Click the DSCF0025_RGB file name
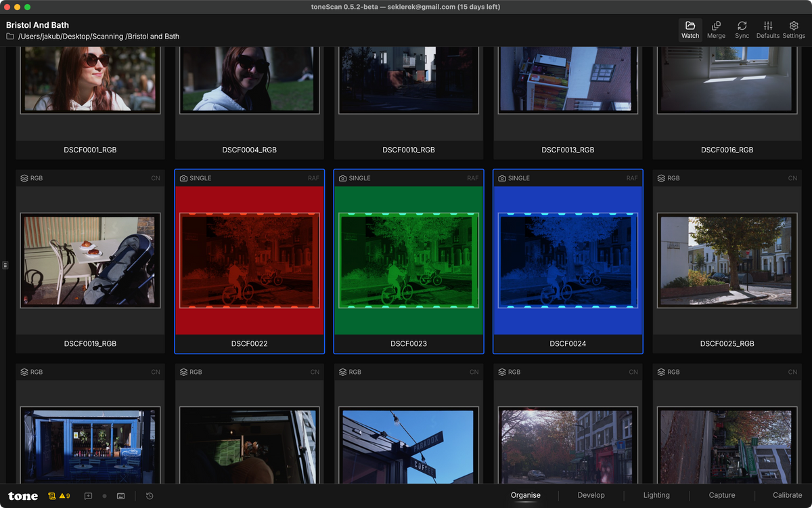 727,343
